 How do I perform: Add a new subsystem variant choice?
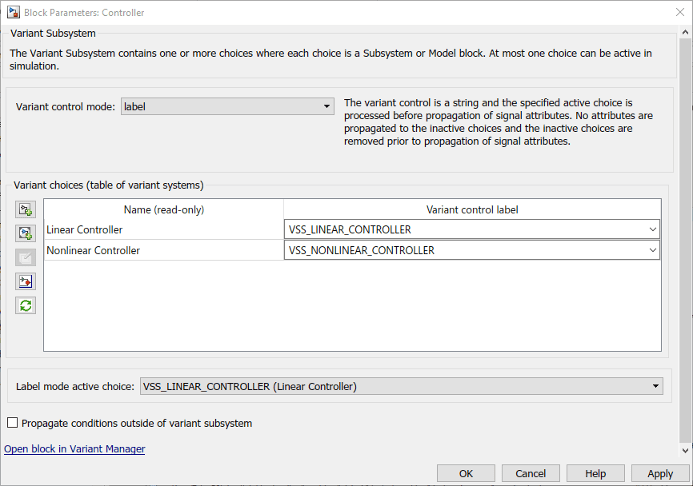(26, 209)
